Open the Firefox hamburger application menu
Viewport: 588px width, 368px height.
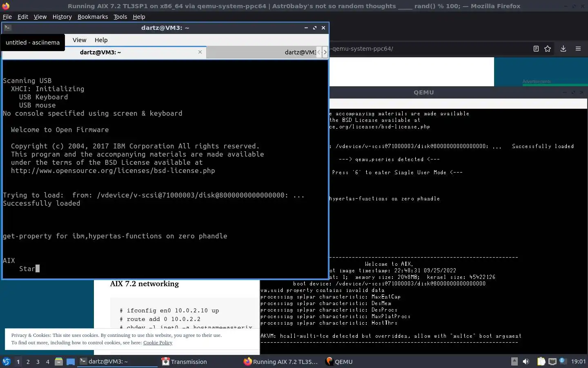pyautogui.click(x=578, y=49)
